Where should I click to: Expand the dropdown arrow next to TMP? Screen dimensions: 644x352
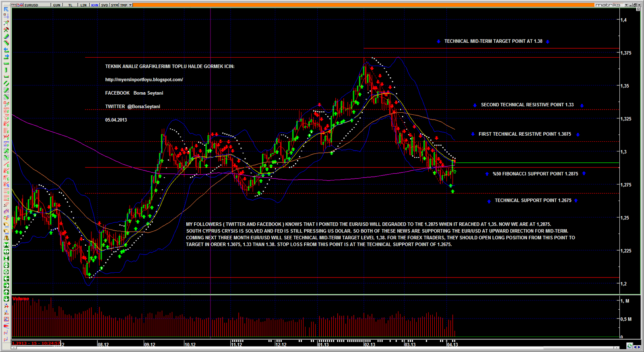tap(130, 5)
